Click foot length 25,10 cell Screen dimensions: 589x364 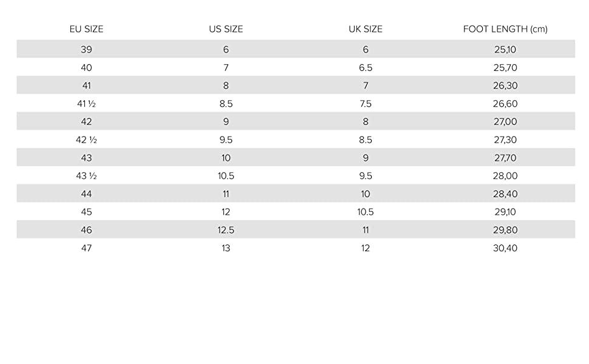click(505, 50)
